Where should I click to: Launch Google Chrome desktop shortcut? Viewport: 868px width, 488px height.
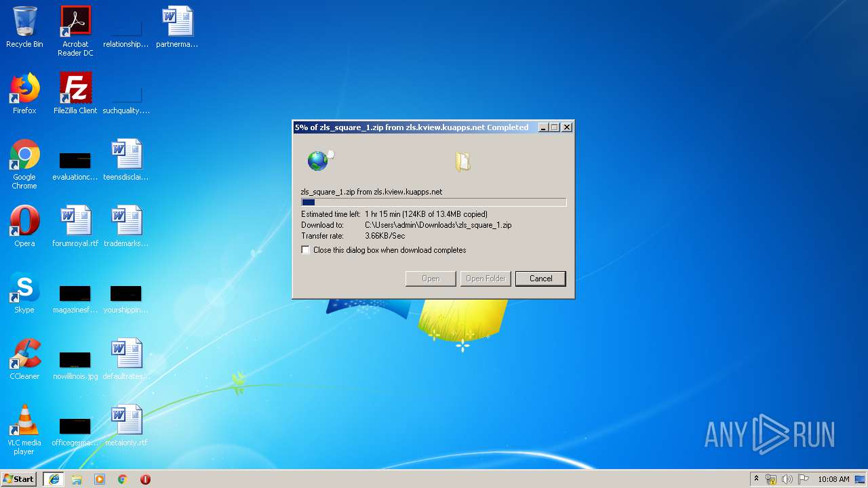tap(24, 164)
